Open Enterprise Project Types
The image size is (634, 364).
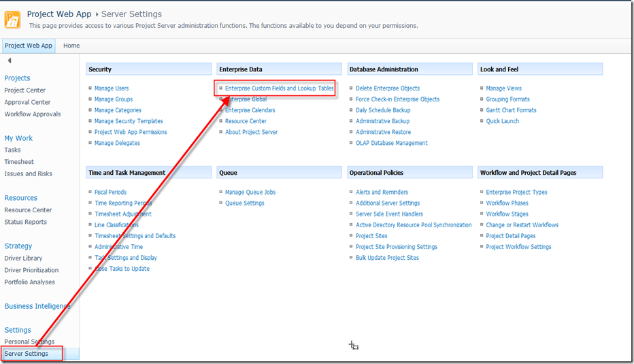pyautogui.click(x=516, y=193)
